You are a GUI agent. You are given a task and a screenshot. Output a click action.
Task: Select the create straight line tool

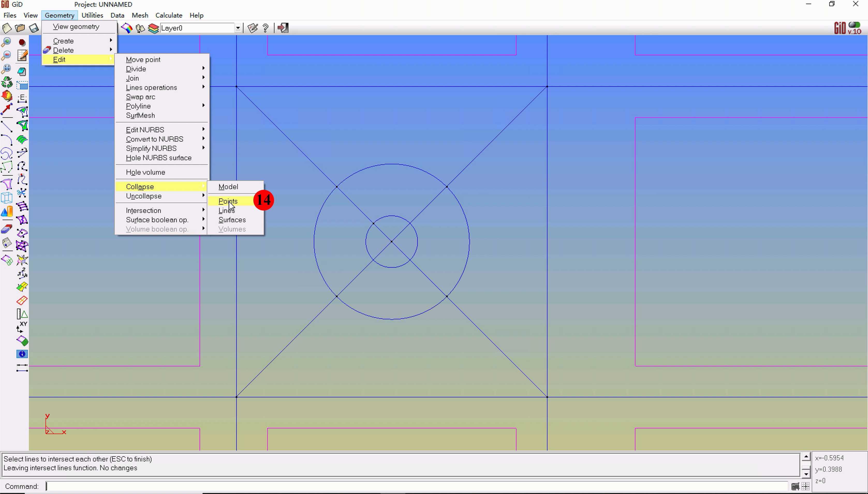6,126
